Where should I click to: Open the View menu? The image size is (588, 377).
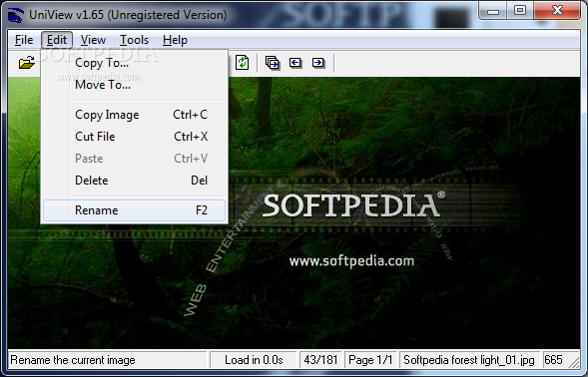[94, 40]
